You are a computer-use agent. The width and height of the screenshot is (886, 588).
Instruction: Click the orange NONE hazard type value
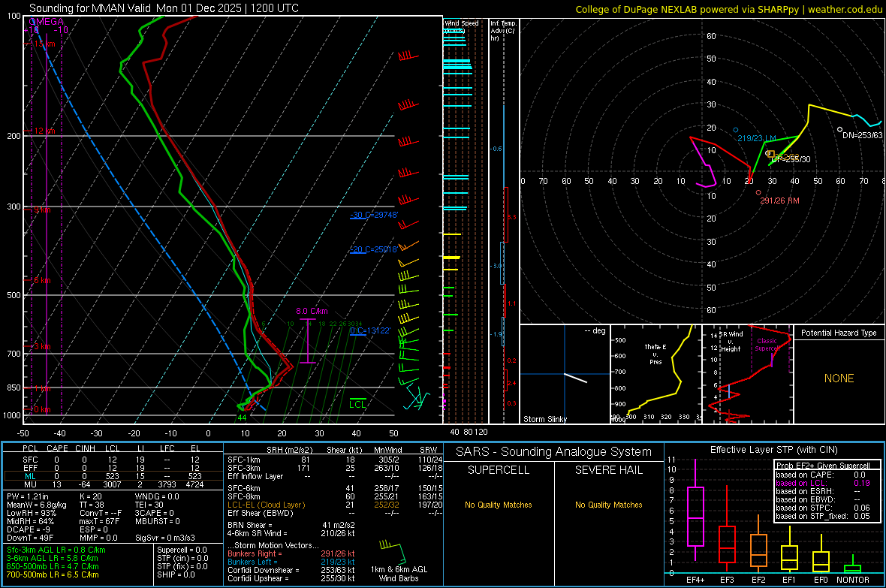point(839,378)
